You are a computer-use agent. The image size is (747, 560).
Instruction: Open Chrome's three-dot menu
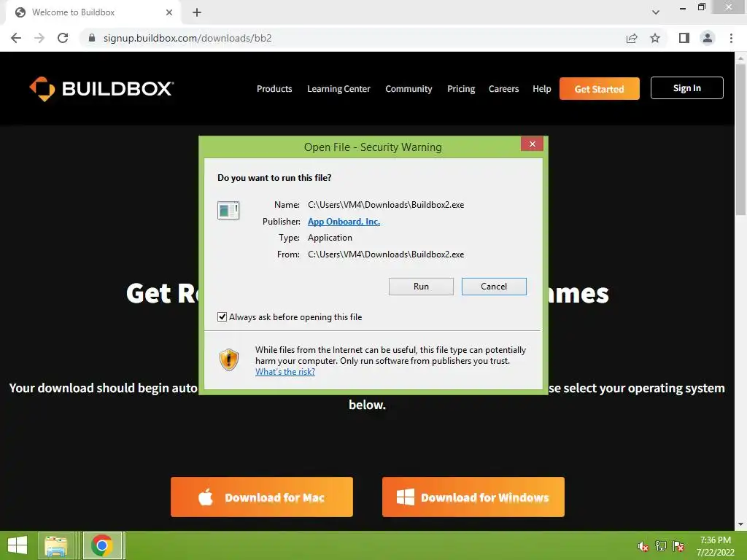click(731, 38)
